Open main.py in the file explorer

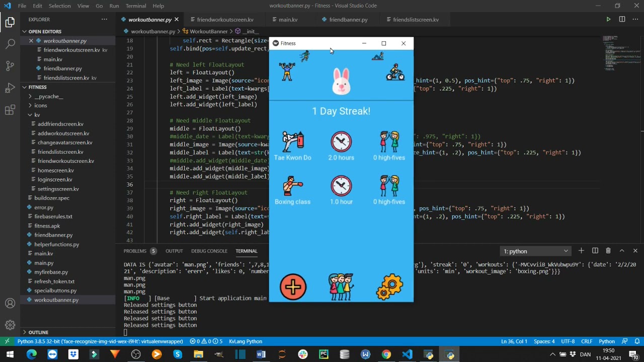pos(44,263)
